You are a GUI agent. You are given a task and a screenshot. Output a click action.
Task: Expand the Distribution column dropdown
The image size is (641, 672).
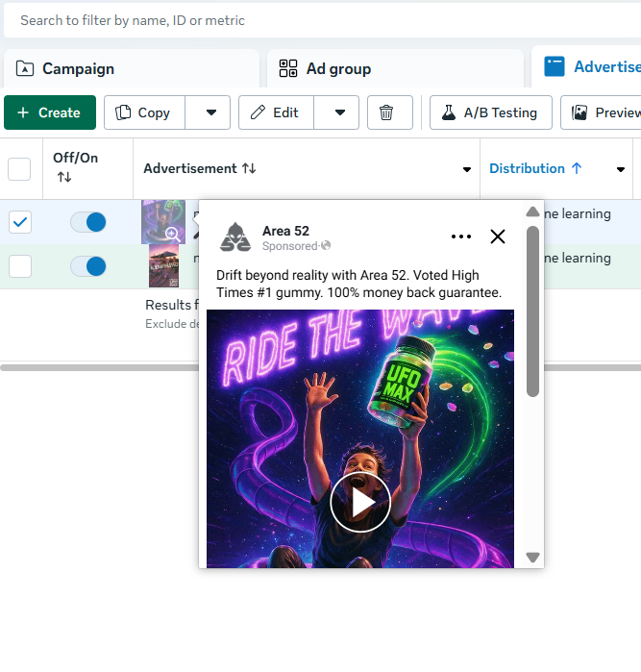click(621, 170)
